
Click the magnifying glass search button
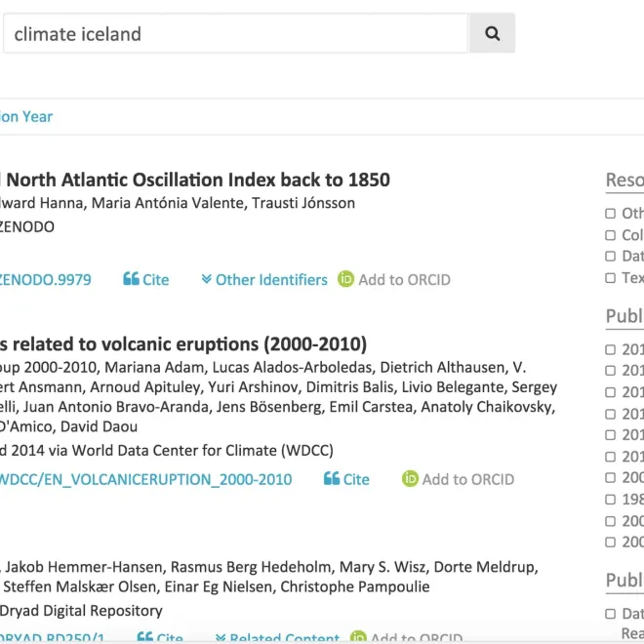point(492,34)
